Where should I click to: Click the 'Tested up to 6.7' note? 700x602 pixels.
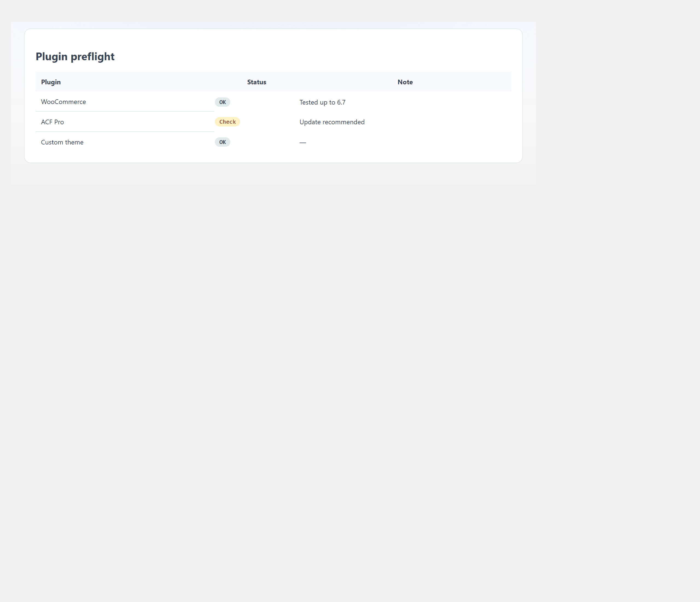tap(322, 102)
